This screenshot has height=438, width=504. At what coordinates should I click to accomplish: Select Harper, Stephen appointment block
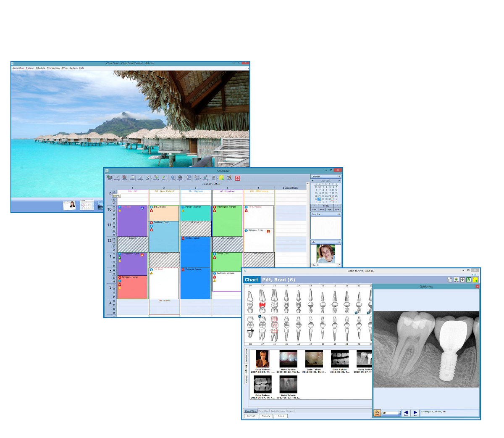point(196,213)
